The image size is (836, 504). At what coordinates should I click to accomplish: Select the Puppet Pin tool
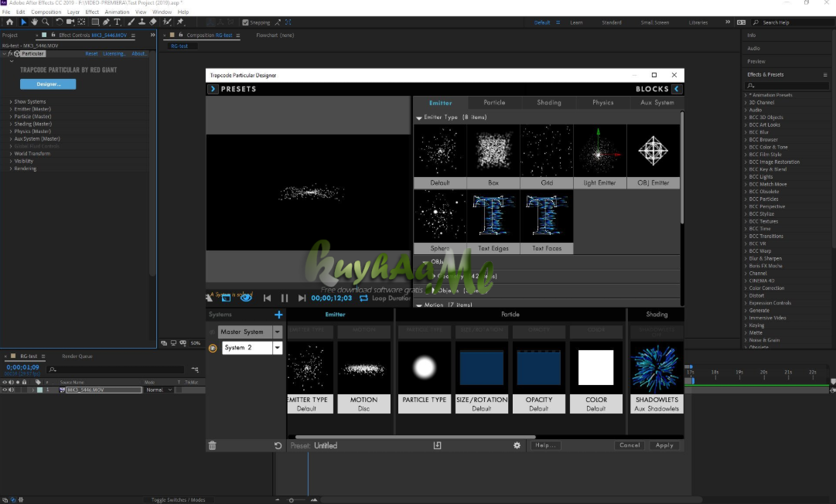click(181, 22)
